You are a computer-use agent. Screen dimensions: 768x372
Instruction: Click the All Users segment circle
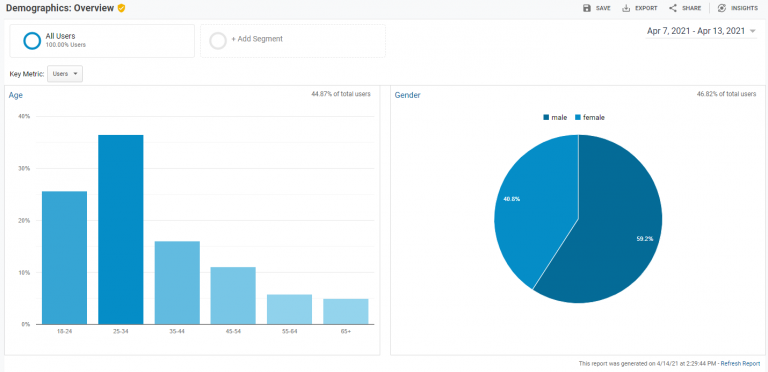pyautogui.click(x=32, y=41)
